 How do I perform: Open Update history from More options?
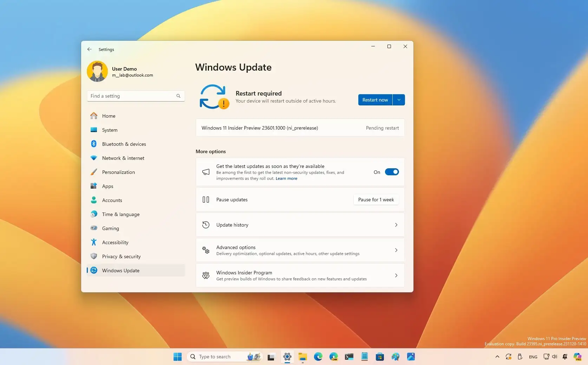[300, 225]
